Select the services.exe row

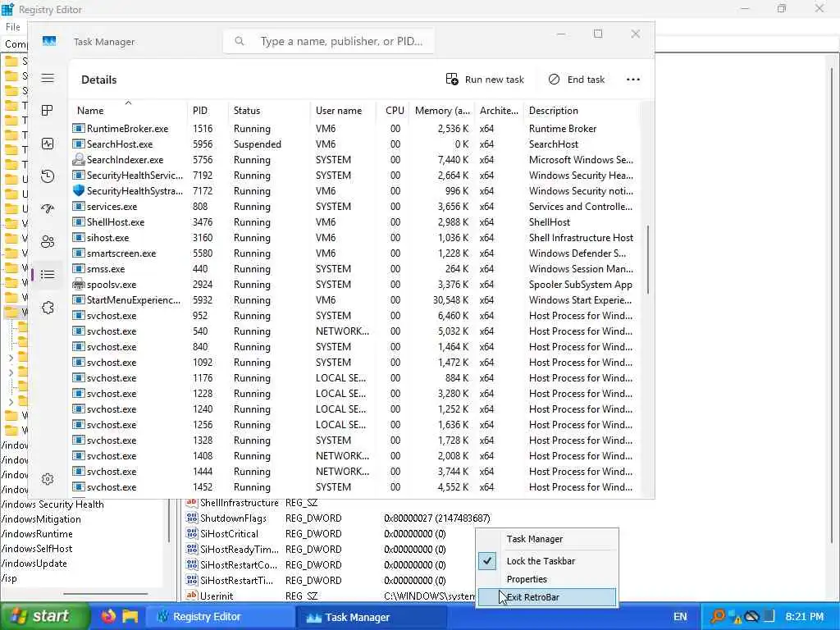tap(354, 206)
